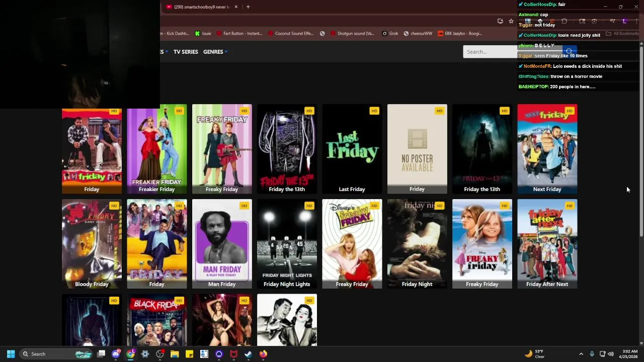Open the File Explorer taskbar icon

[175, 354]
